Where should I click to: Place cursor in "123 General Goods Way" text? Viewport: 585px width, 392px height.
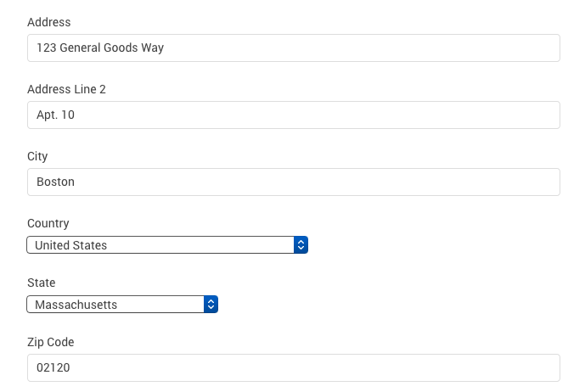(100, 48)
